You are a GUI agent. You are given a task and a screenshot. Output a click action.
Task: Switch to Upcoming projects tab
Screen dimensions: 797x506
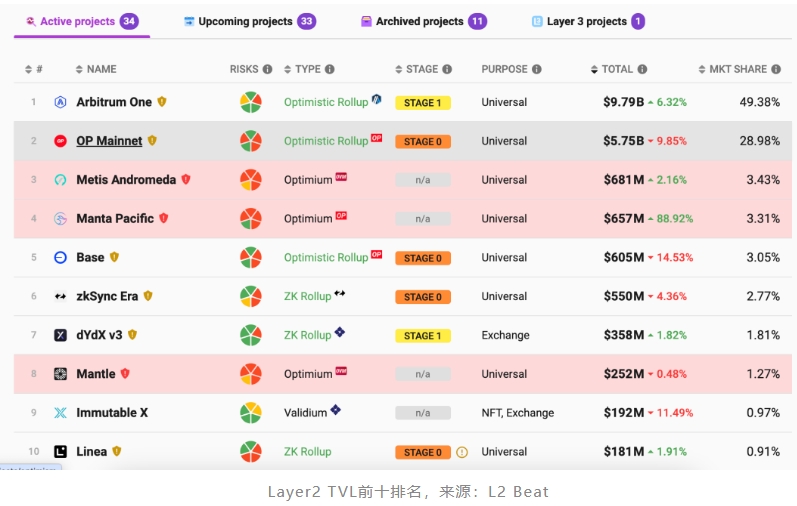pyautogui.click(x=250, y=21)
